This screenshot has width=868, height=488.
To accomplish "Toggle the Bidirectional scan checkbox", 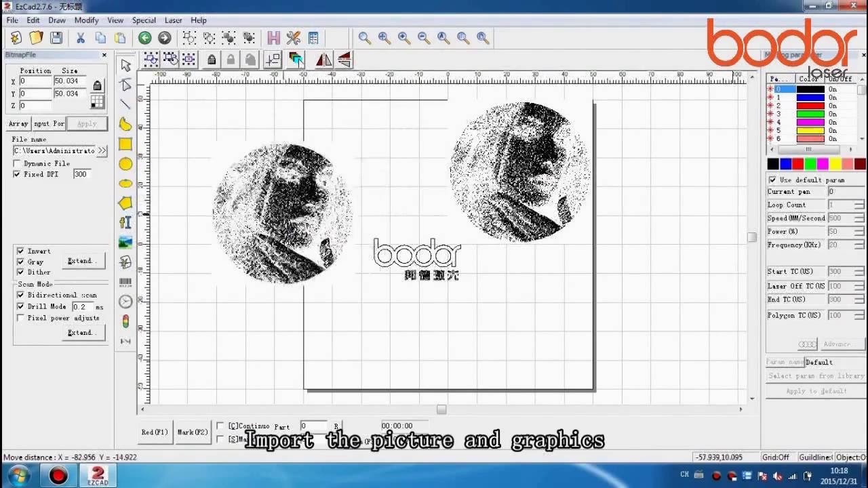I will pyautogui.click(x=20, y=295).
